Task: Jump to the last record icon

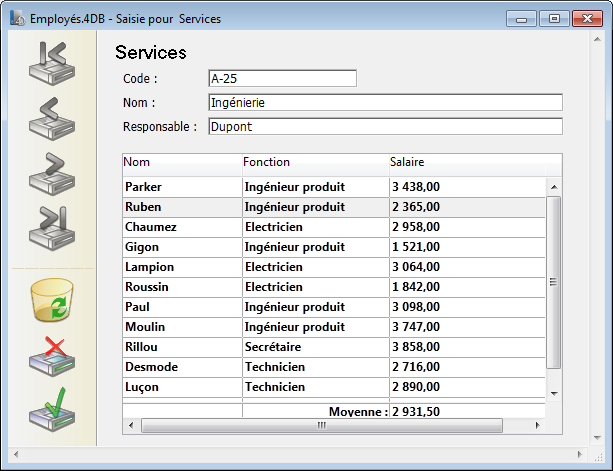Action: 53,226
